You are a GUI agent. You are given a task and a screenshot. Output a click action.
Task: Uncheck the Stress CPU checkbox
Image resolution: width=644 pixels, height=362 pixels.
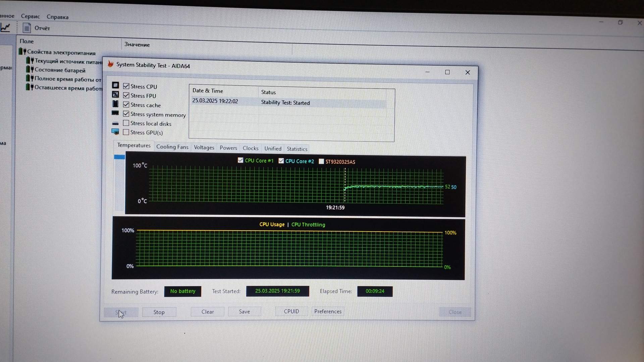click(x=126, y=86)
